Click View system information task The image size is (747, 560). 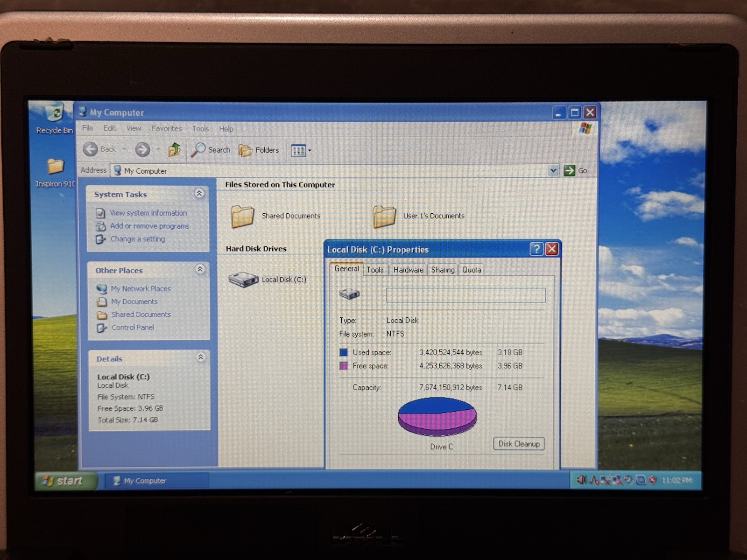tap(148, 213)
